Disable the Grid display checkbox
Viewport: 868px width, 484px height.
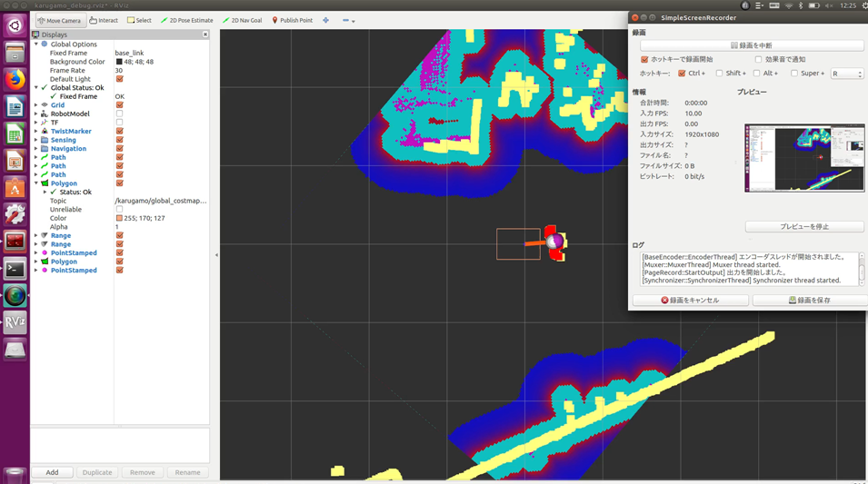(x=119, y=105)
